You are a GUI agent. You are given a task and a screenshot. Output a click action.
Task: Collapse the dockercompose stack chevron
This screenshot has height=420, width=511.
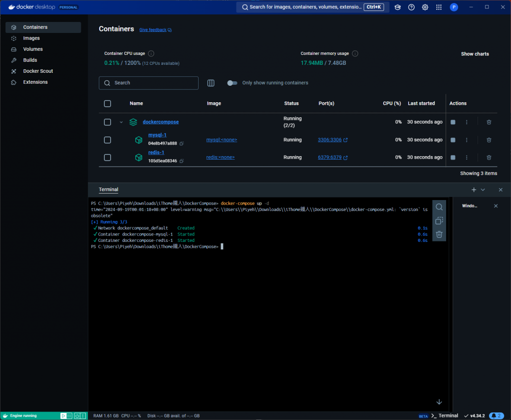coord(121,123)
